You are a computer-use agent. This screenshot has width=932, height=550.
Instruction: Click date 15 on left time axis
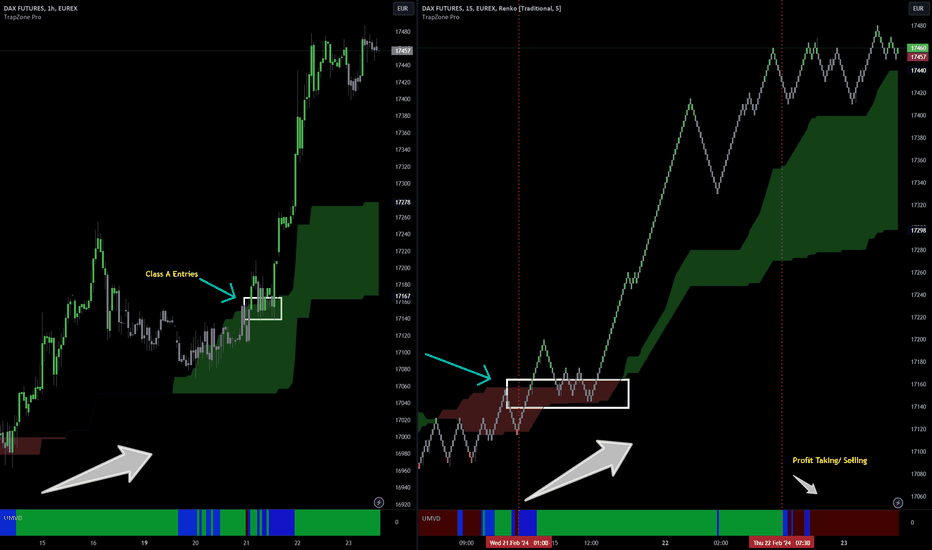coord(42,543)
